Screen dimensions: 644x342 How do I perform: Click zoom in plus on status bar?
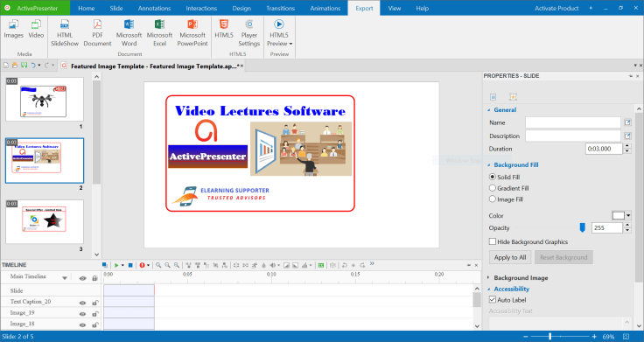(594, 337)
